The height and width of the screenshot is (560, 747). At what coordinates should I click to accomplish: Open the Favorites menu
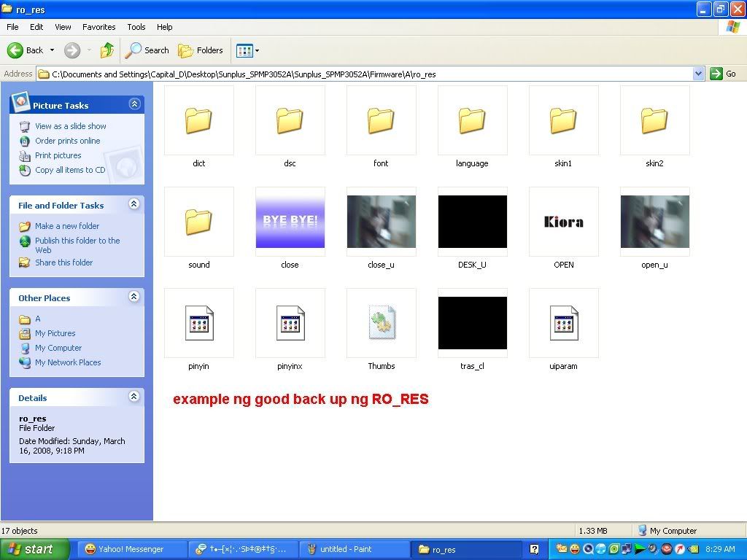coord(99,27)
